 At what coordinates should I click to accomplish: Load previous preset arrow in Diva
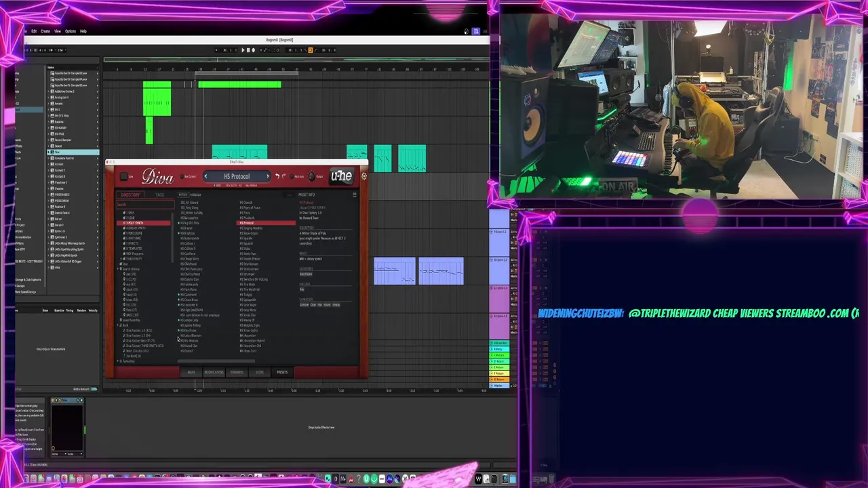[205, 176]
